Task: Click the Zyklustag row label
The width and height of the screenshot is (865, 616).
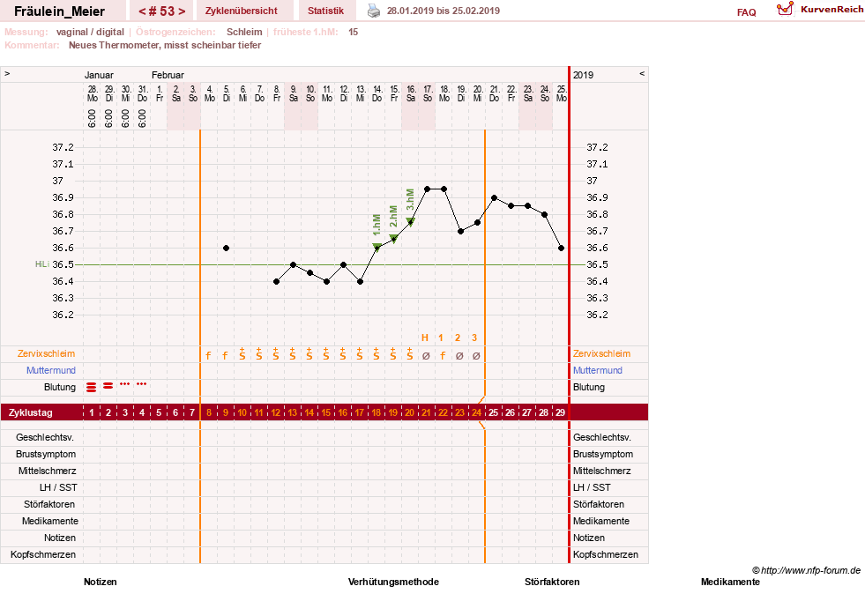Action: (x=30, y=412)
